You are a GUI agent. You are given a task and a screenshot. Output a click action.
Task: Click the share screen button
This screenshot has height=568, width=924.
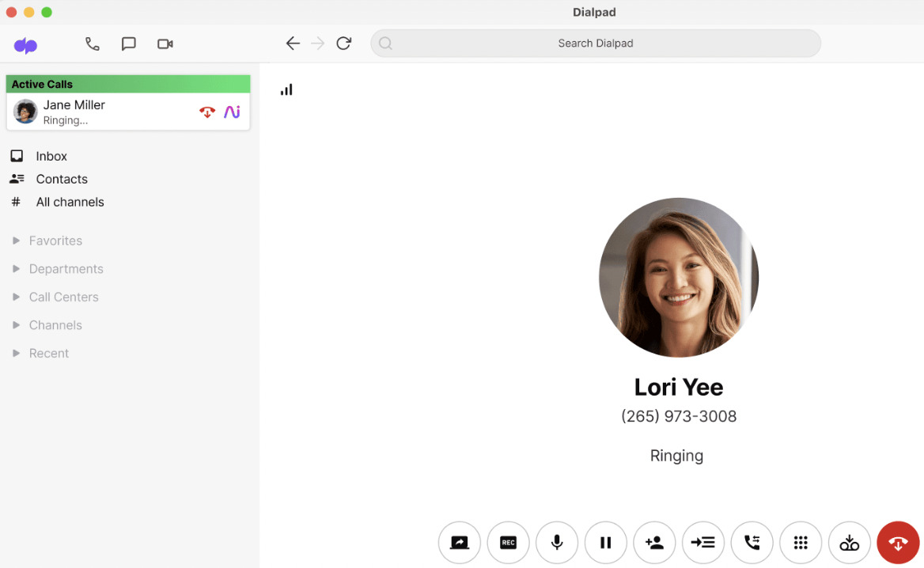point(460,543)
